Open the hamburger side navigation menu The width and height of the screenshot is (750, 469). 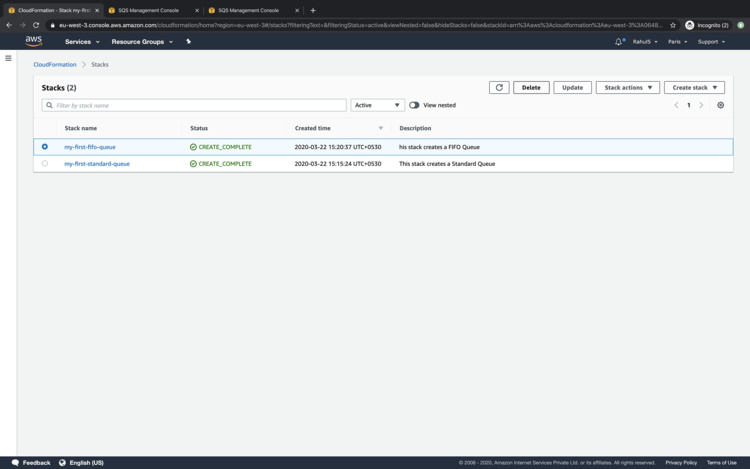pyautogui.click(x=8, y=59)
